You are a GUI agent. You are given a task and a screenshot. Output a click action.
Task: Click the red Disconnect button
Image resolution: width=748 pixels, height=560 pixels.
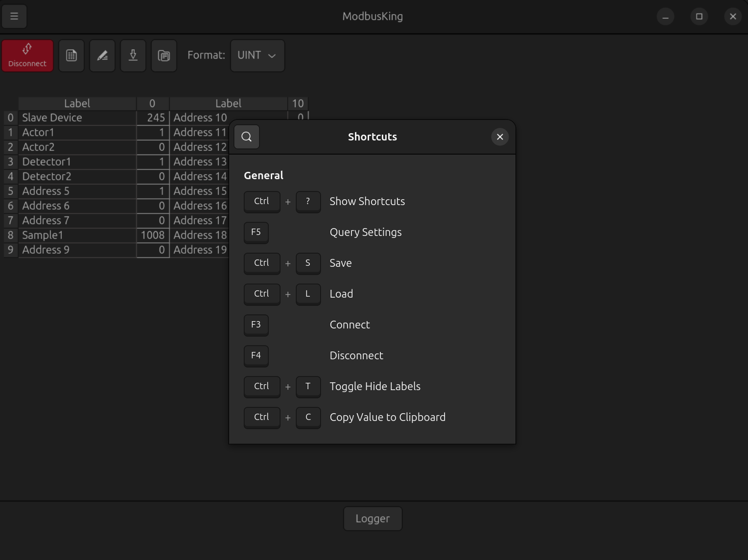pos(27,56)
